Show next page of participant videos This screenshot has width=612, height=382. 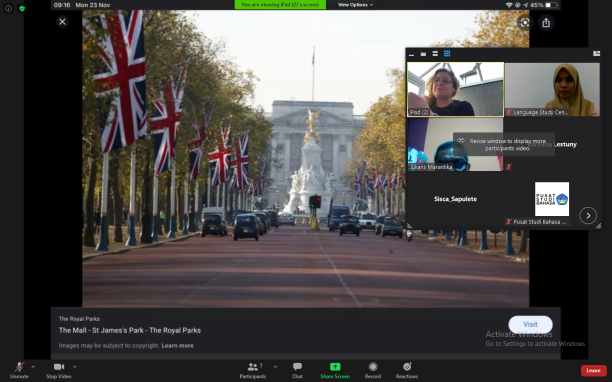tap(588, 215)
